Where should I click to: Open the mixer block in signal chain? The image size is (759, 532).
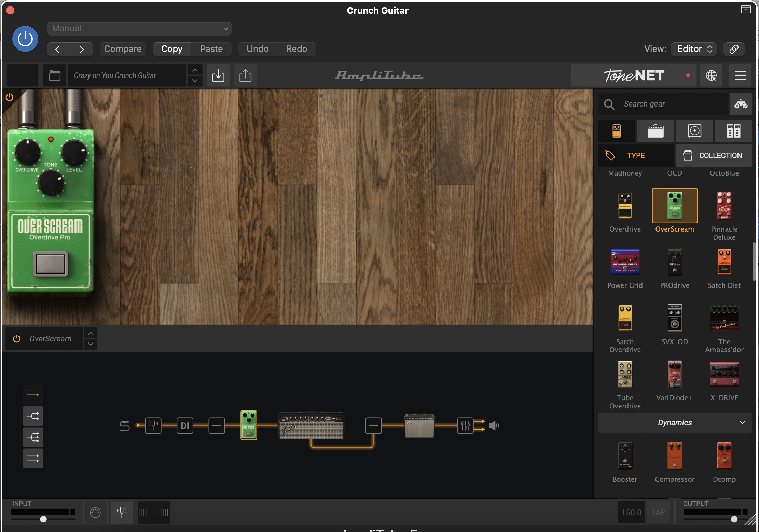465,425
